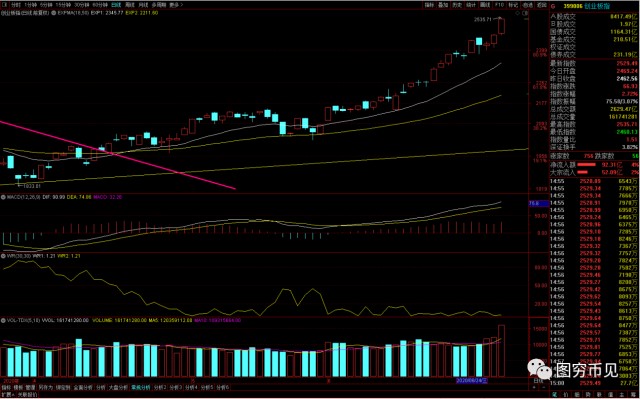Image resolution: width=640 pixels, height=399 pixels.
Task: Click 另存为 in bottom bar
Action: 46,388
